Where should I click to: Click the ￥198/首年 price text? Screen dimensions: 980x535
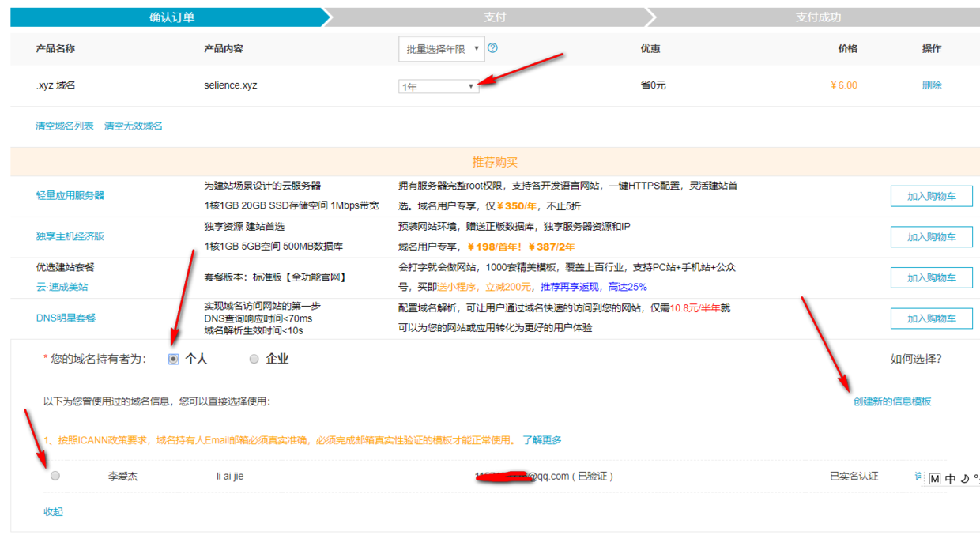[495, 247]
